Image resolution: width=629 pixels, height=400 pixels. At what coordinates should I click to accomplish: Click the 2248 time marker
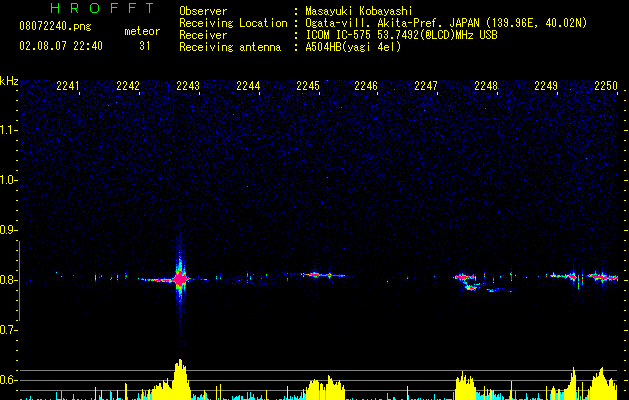click(x=486, y=86)
